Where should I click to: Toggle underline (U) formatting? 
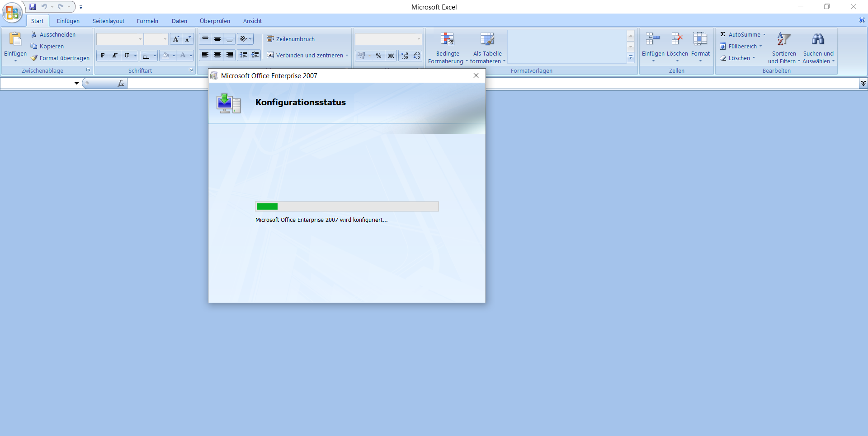pyautogui.click(x=127, y=56)
